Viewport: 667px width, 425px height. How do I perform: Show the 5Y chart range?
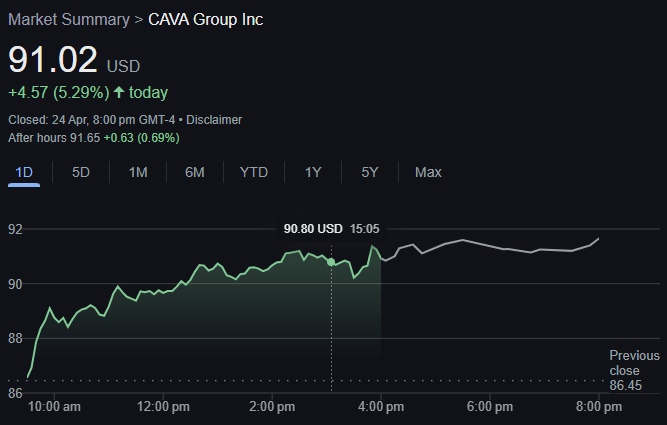pyautogui.click(x=370, y=172)
